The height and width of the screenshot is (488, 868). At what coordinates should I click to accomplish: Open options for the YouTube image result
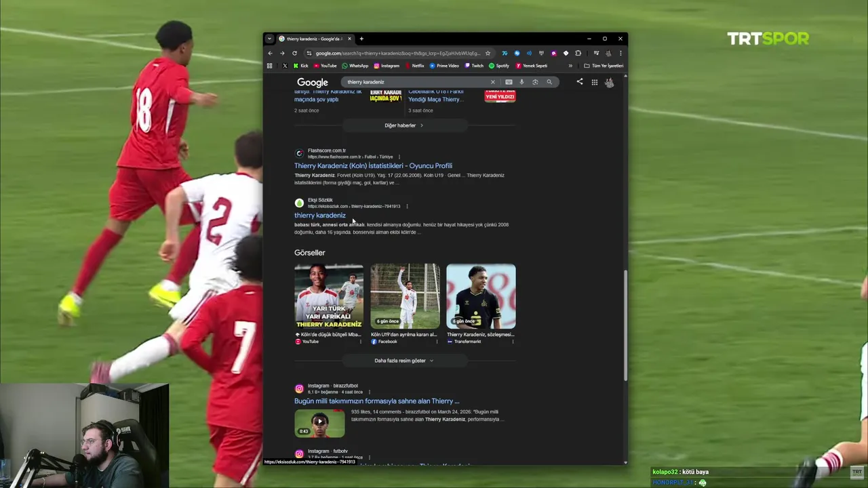point(360,342)
